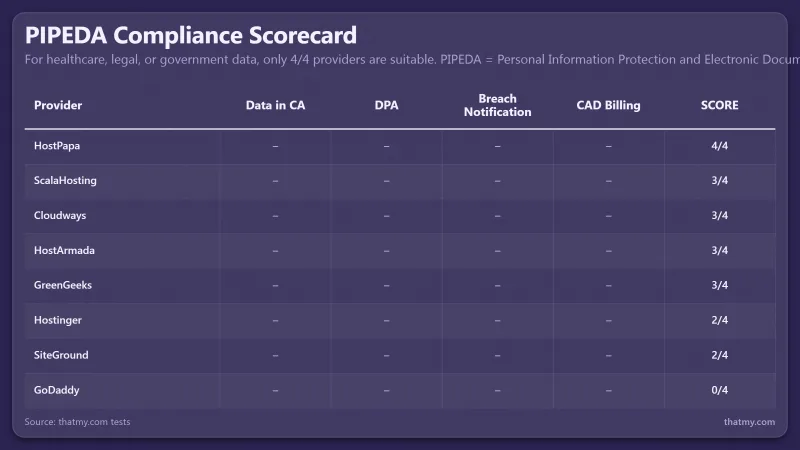The image size is (800, 450).
Task: Select HostArmada's 3/4 score
Action: tap(719, 251)
